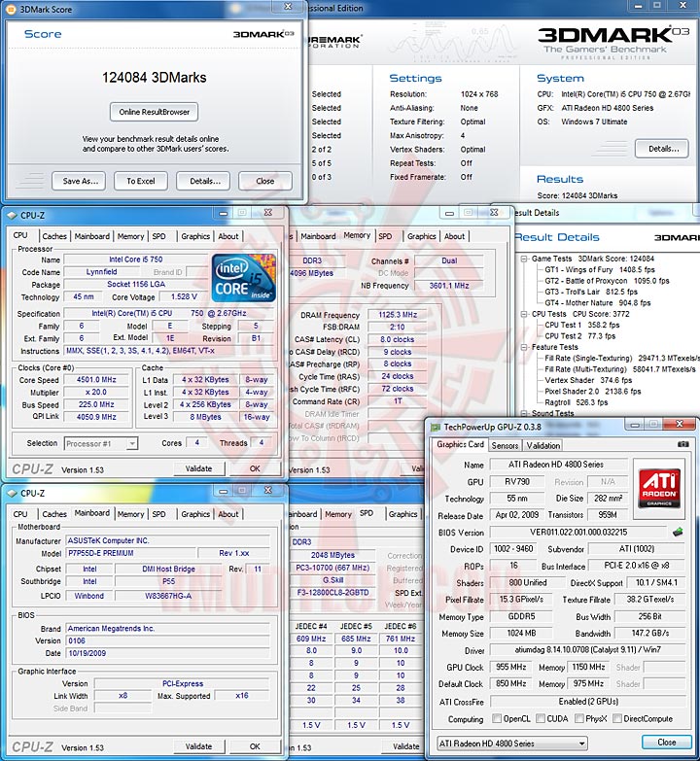700x761 pixels.
Task: Click the Online ResultBrowser button
Action: [154, 112]
